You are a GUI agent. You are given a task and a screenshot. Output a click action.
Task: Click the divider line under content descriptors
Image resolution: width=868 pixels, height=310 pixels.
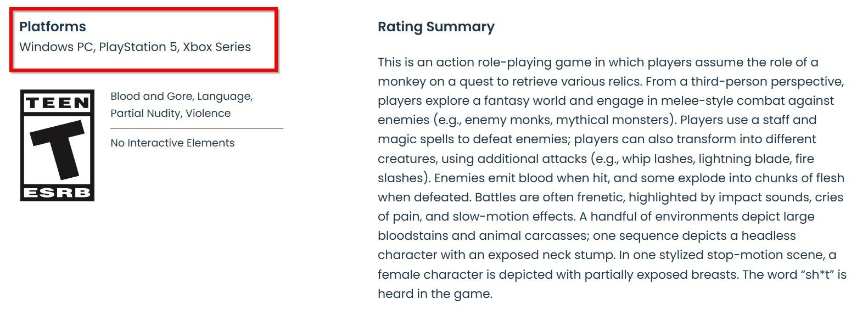click(x=197, y=129)
